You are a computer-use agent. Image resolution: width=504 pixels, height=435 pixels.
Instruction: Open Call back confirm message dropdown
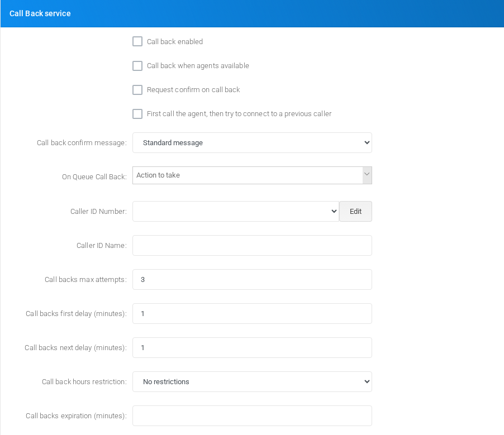[252, 142]
